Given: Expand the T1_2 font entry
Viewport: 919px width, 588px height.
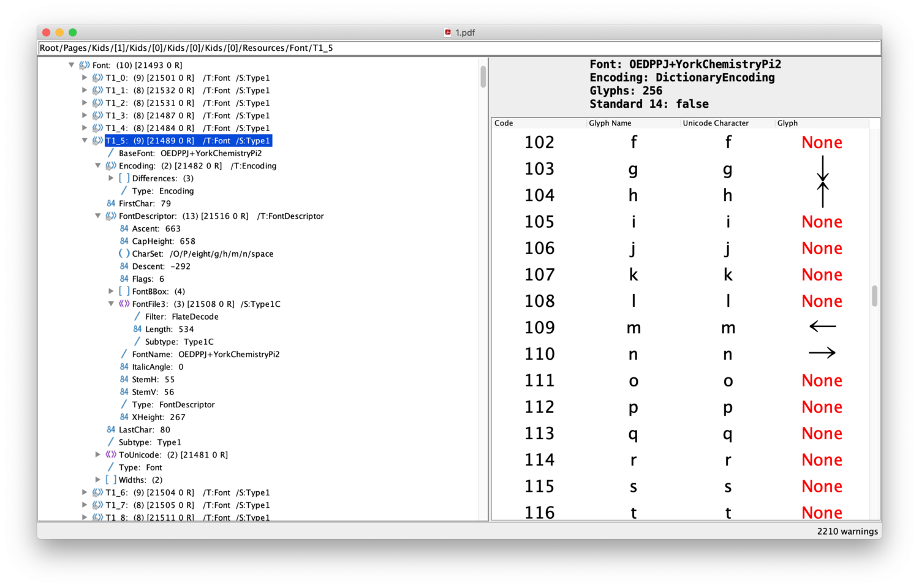Looking at the screenshot, I should (85, 103).
